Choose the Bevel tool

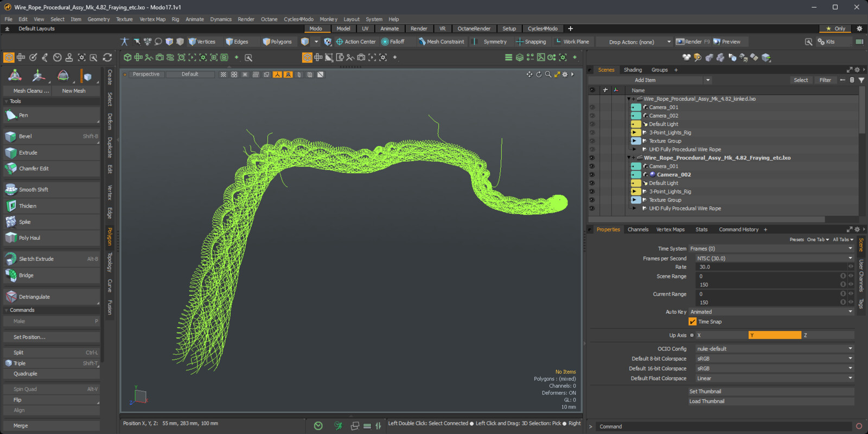52,136
